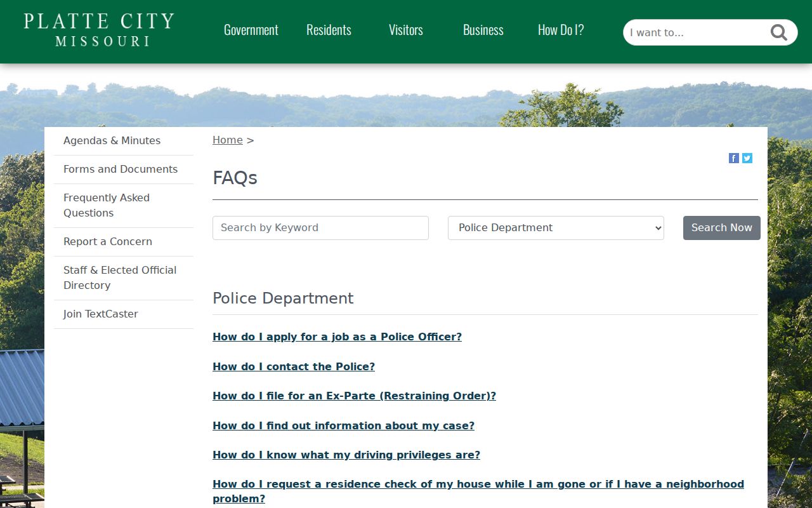Focus the 'I want to...' search box
The width and height of the screenshot is (812, 508).
pyautogui.click(x=696, y=32)
